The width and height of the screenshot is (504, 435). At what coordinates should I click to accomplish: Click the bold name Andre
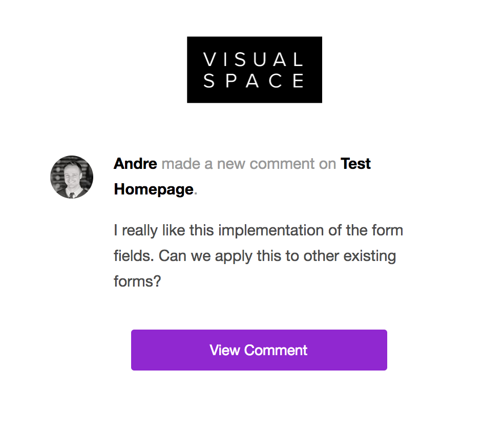click(x=135, y=164)
